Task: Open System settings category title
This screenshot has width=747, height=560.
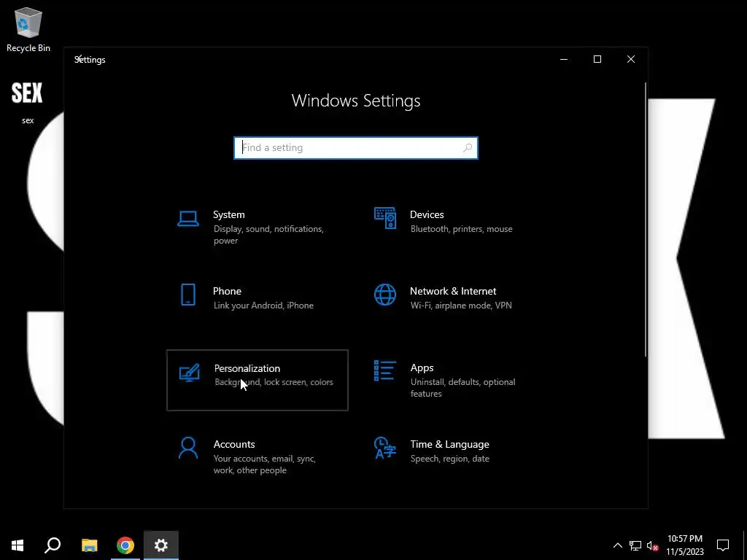Action: (x=228, y=215)
